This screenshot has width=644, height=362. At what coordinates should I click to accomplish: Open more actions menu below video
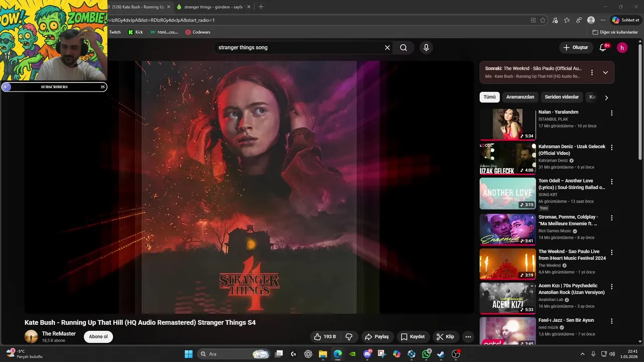468,337
